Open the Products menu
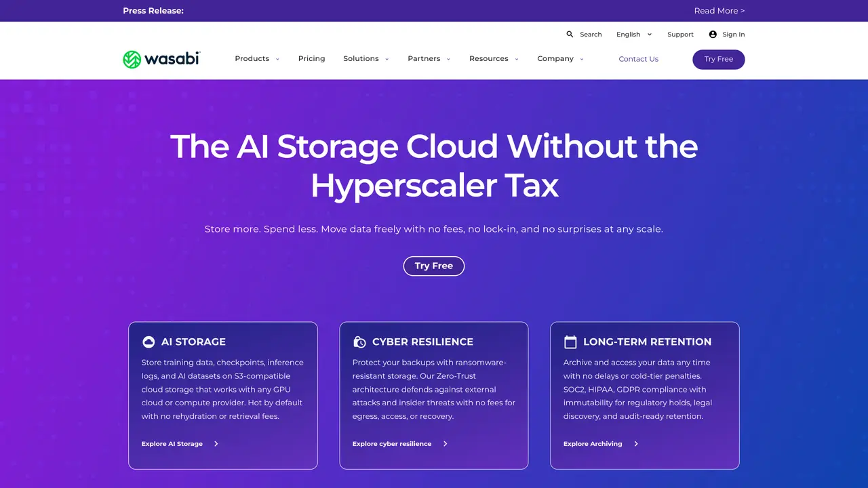 (252, 59)
